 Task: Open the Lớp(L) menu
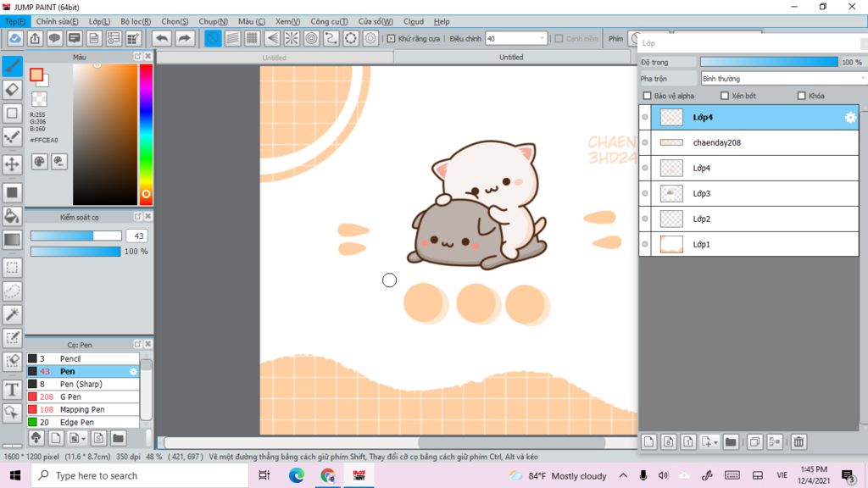[99, 21]
